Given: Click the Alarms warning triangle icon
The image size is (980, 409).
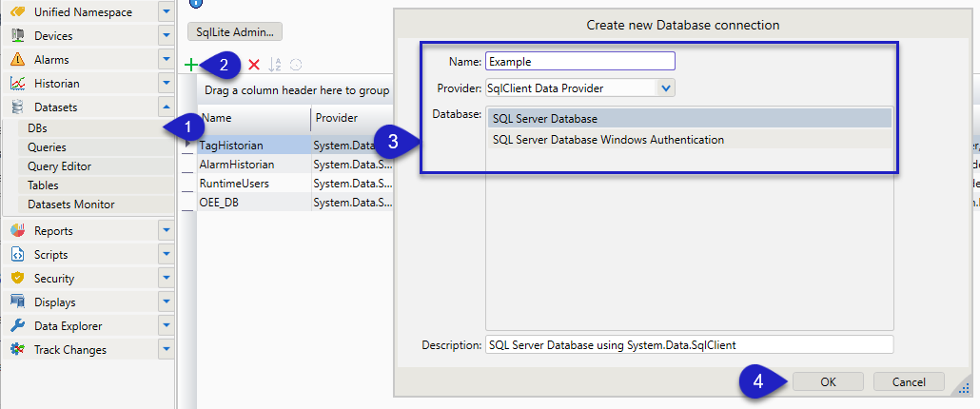Looking at the screenshot, I should tap(17, 59).
